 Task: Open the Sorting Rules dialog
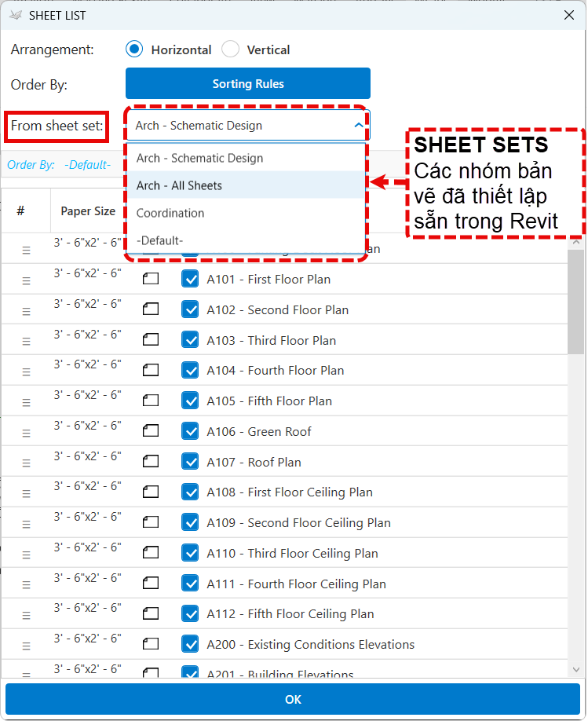248,84
